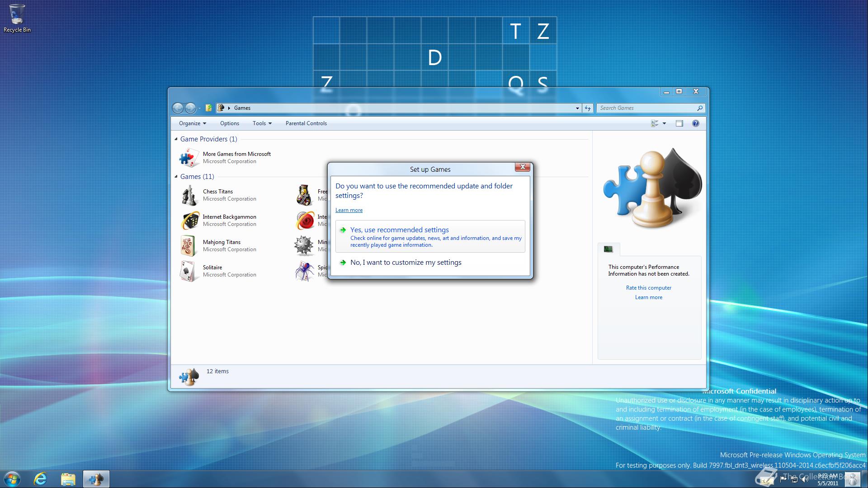The height and width of the screenshot is (488, 868).
Task: Open recent pages dropdown beside the navigation arrows
Action: pos(199,108)
